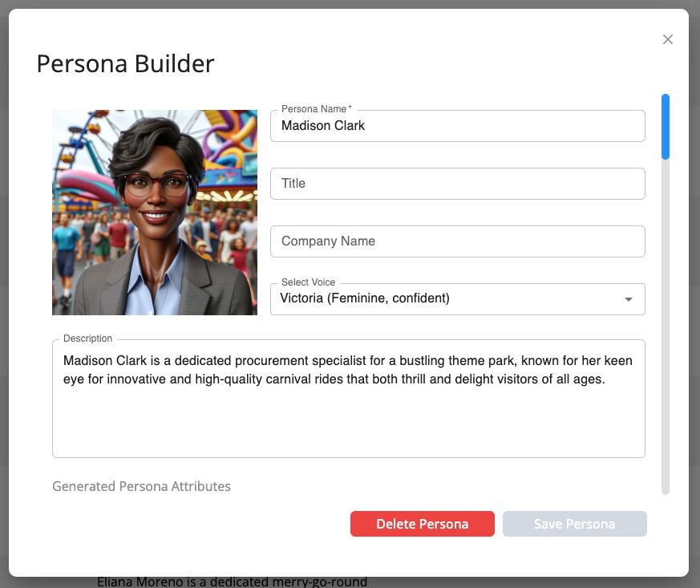Image resolution: width=700 pixels, height=588 pixels.
Task: Click the Madison Clark avatar image
Action: pyautogui.click(x=155, y=213)
